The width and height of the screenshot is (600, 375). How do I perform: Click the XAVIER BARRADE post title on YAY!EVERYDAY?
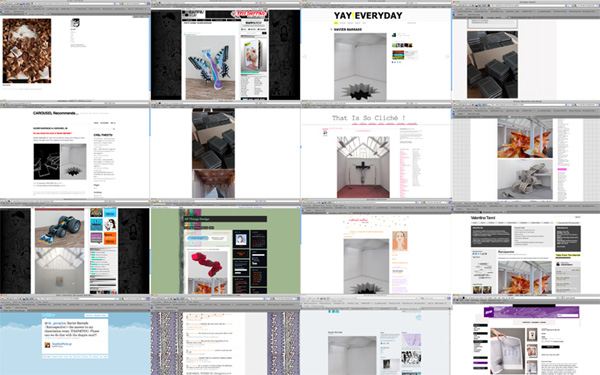348,29
